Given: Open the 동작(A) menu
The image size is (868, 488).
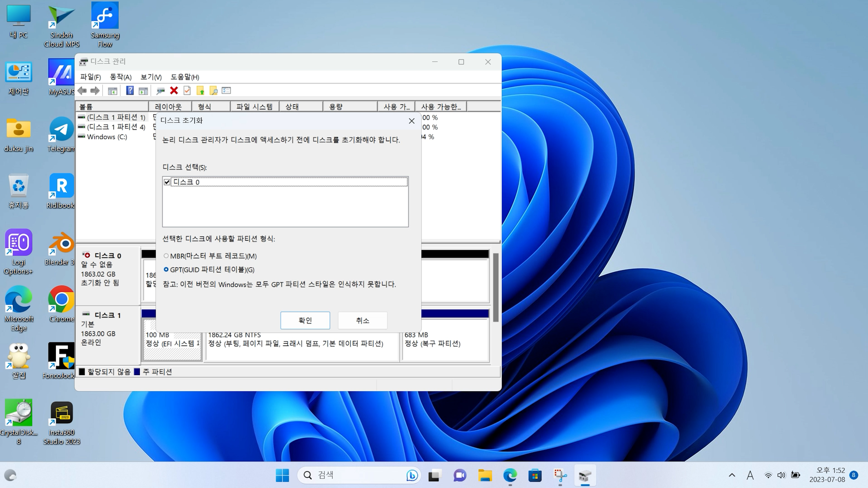Looking at the screenshot, I should (121, 77).
